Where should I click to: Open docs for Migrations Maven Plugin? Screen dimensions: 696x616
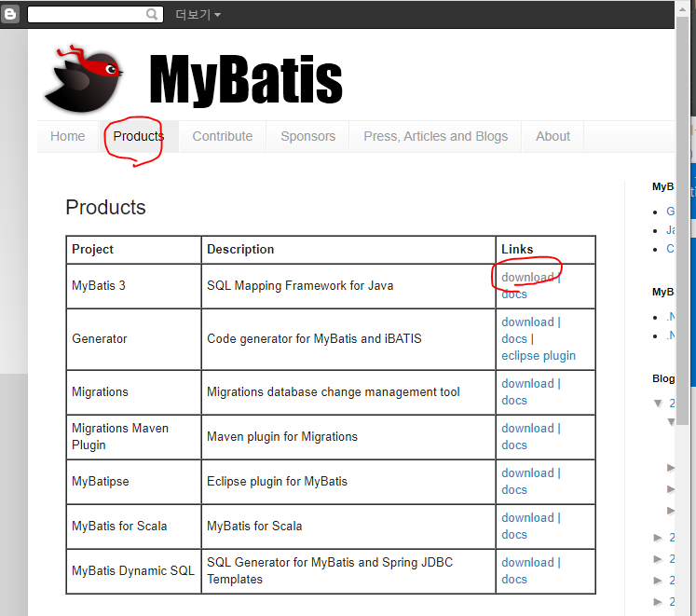[x=514, y=445]
